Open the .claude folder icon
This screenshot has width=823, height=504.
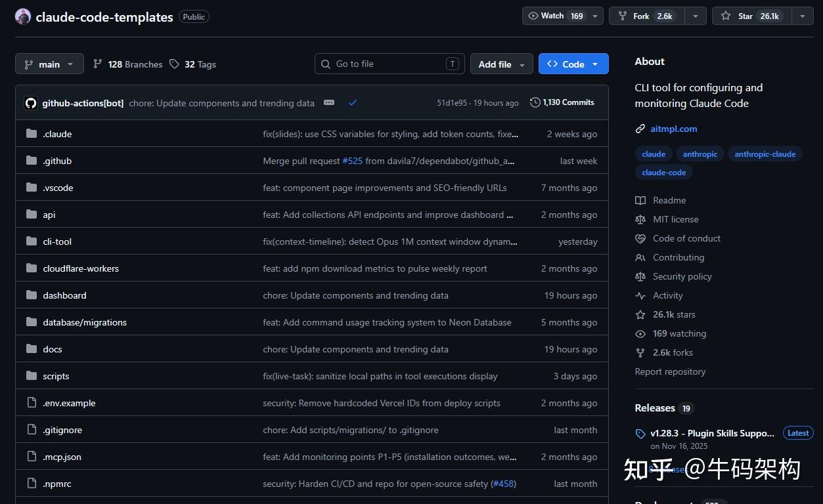click(x=32, y=134)
